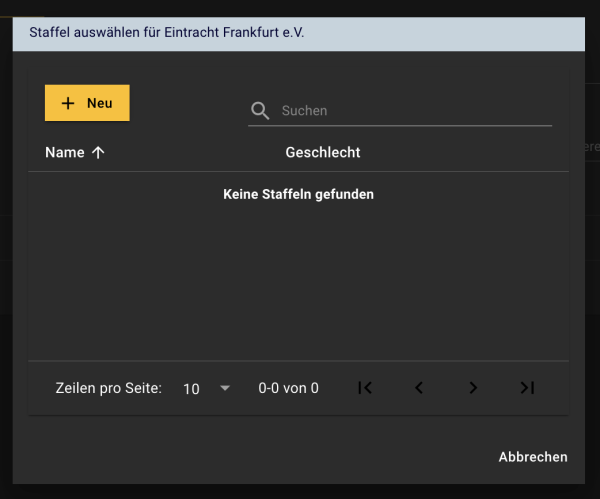Click the Zeilen pro Seite label
The height and width of the screenshot is (499, 600).
(x=109, y=388)
